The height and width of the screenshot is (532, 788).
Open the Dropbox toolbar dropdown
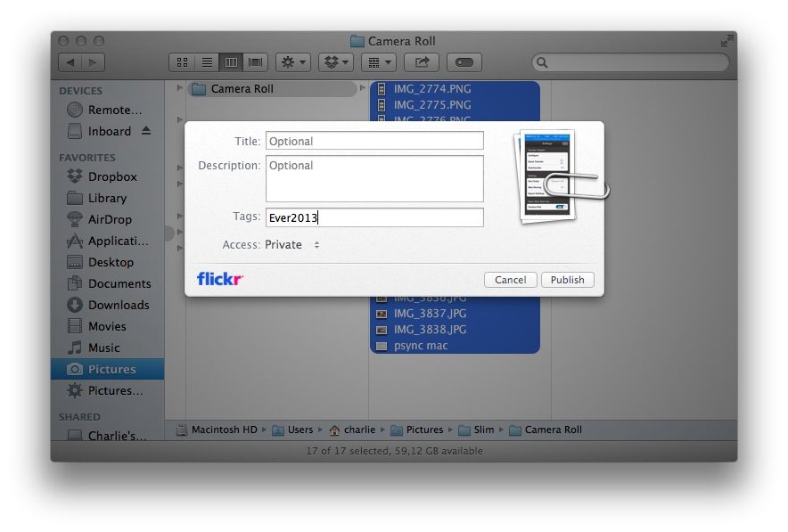(335, 62)
